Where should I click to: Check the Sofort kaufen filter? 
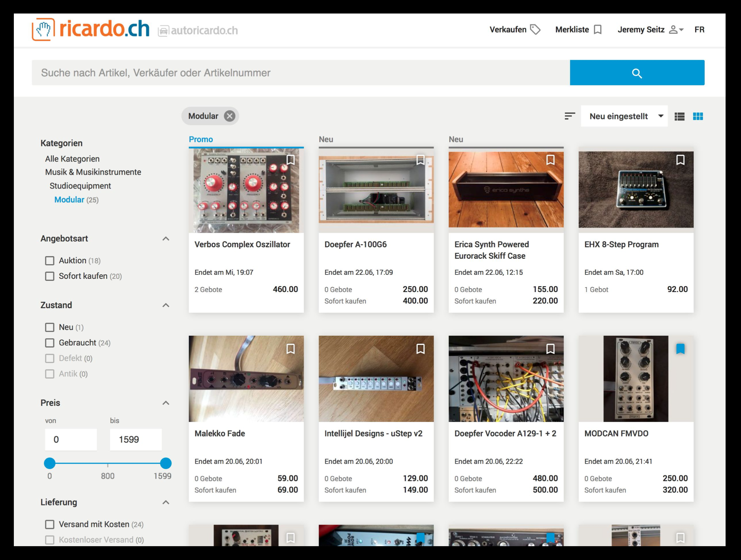(x=50, y=276)
